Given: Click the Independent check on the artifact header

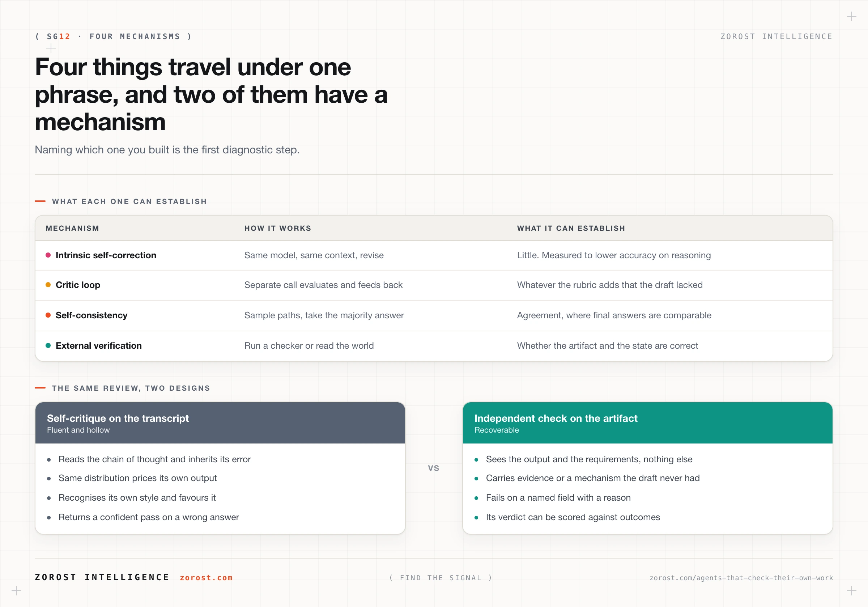Looking at the screenshot, I should (648, 423).
